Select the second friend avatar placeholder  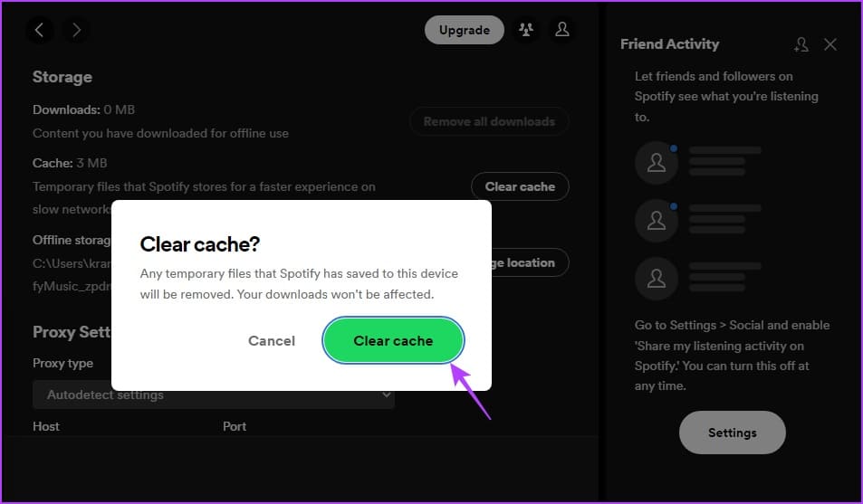point(656,220)
